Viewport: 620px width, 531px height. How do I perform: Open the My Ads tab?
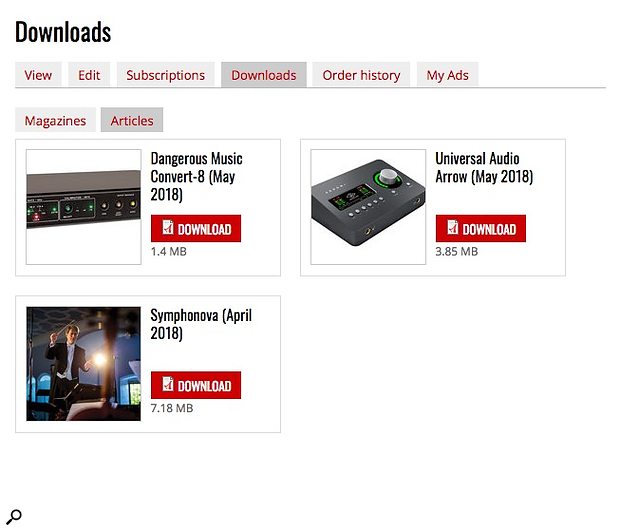click(x=447, y=75)
